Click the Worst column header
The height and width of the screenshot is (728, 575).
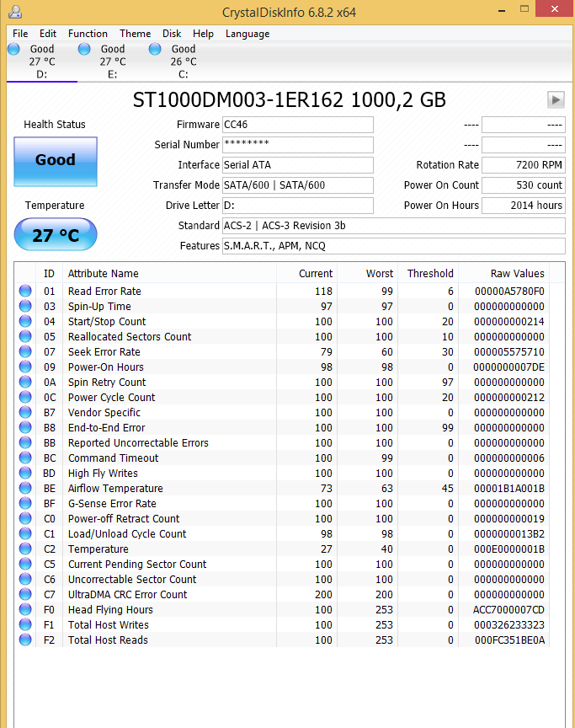[x=368, y=274]
